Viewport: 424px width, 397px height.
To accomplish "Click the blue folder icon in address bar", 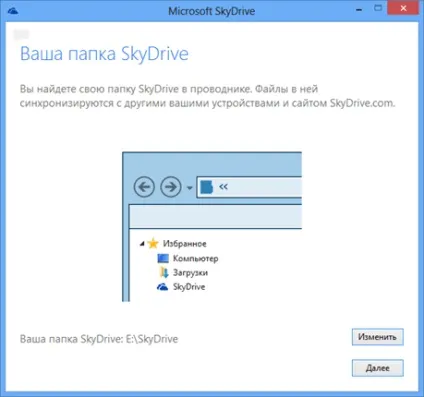I will click(x=206, y=187).
